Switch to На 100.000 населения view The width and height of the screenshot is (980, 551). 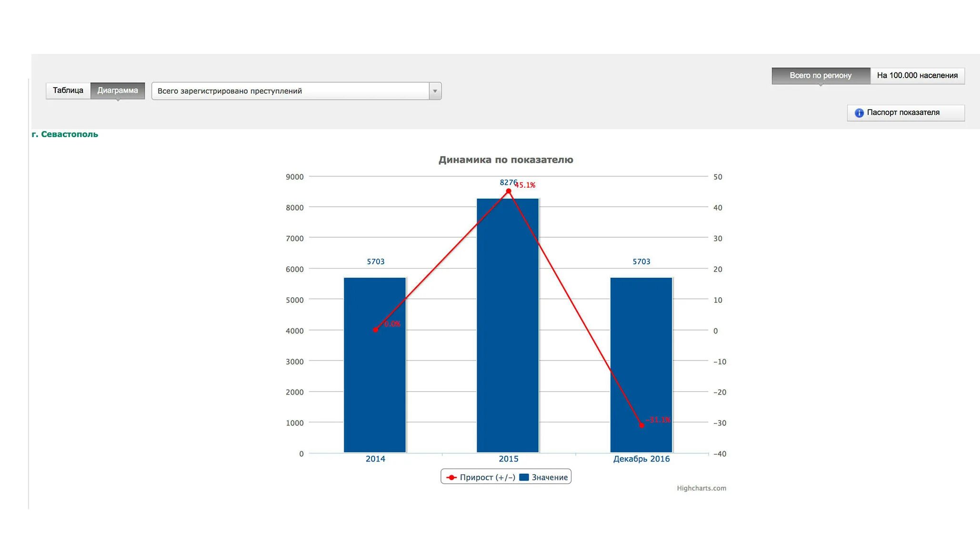(x=917, y=76)
